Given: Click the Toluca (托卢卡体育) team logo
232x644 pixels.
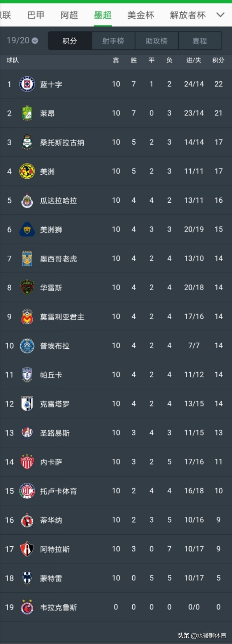Looking at the screenshot, I should pos(27,491).
